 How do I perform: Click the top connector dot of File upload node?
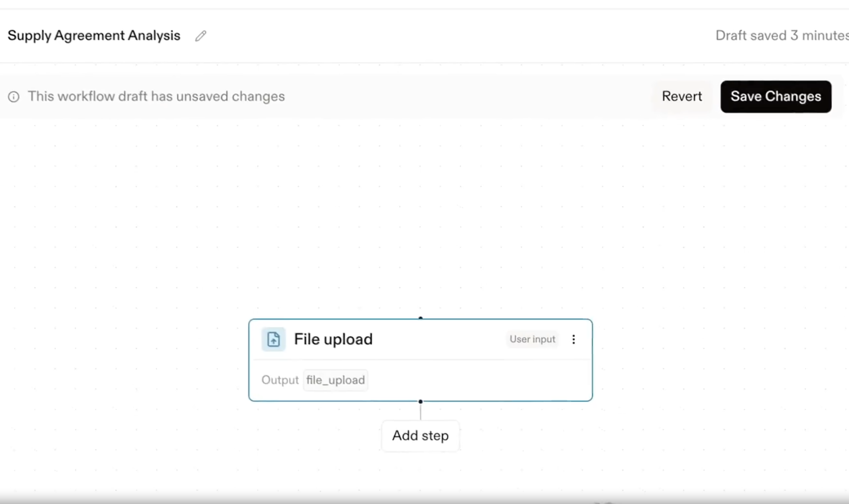(420, 318)
